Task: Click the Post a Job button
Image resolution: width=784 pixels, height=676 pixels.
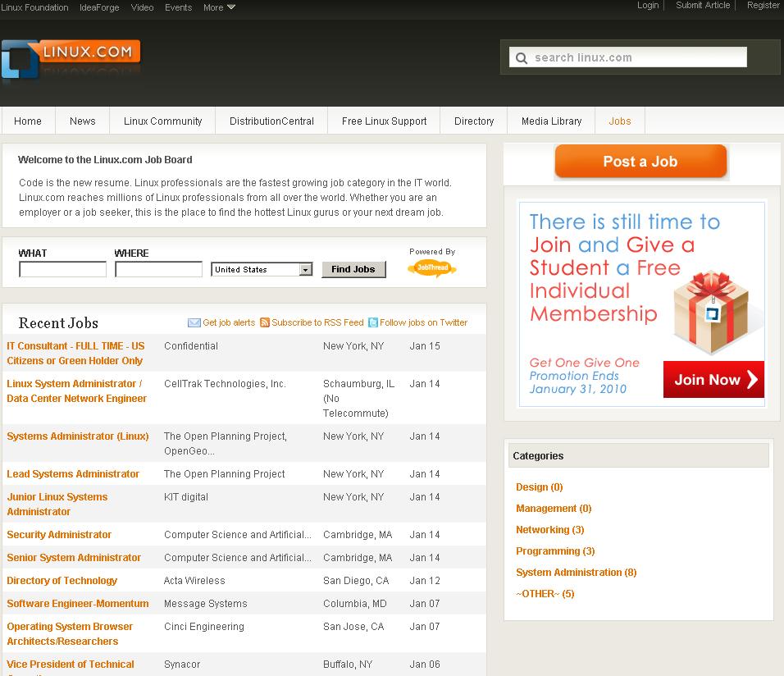Action: (x=640, y=161)
